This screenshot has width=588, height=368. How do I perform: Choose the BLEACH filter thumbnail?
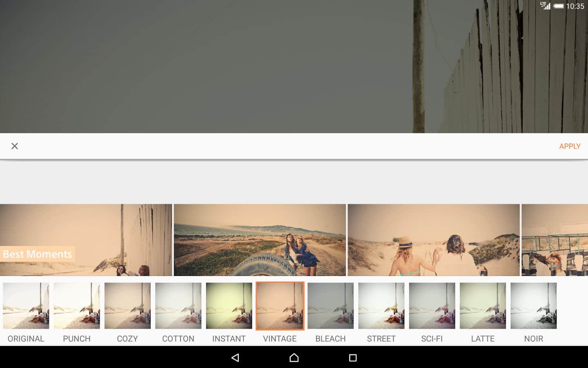[x=330, y=306]
